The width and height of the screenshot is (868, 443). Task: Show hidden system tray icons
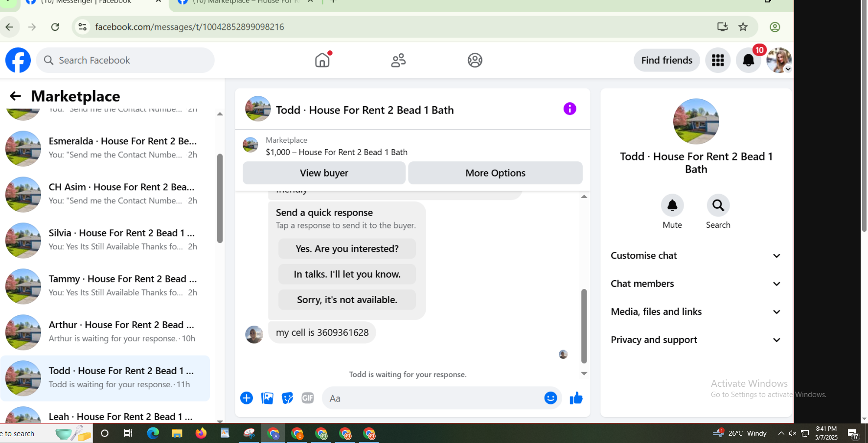pos(781,433)
